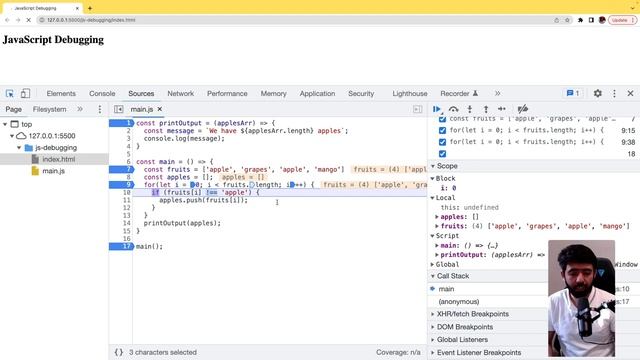Toggle the line 9 gutter breakpoint
Image resolution: width=640 pixels, height=360 pixels.
(x=121, y=184)
